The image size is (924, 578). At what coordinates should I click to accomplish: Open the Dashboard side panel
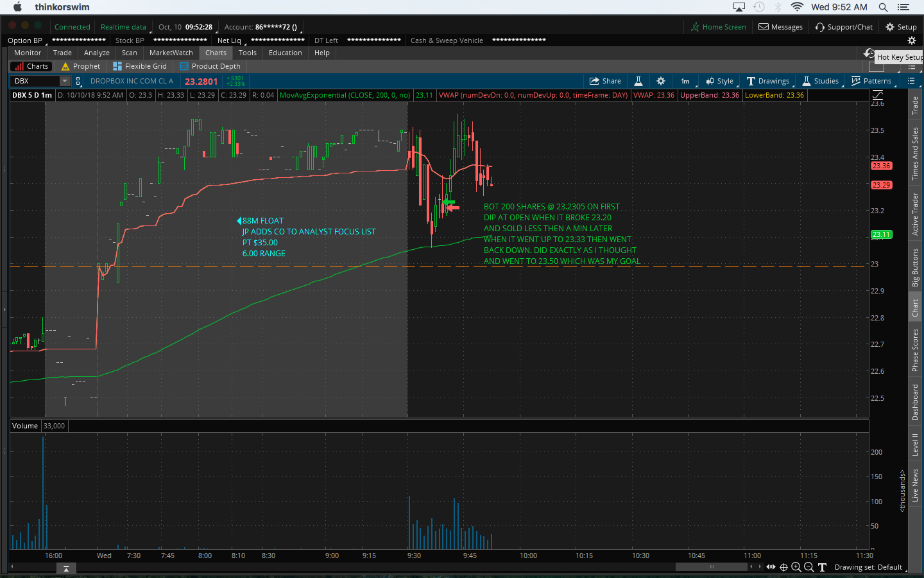916,402
